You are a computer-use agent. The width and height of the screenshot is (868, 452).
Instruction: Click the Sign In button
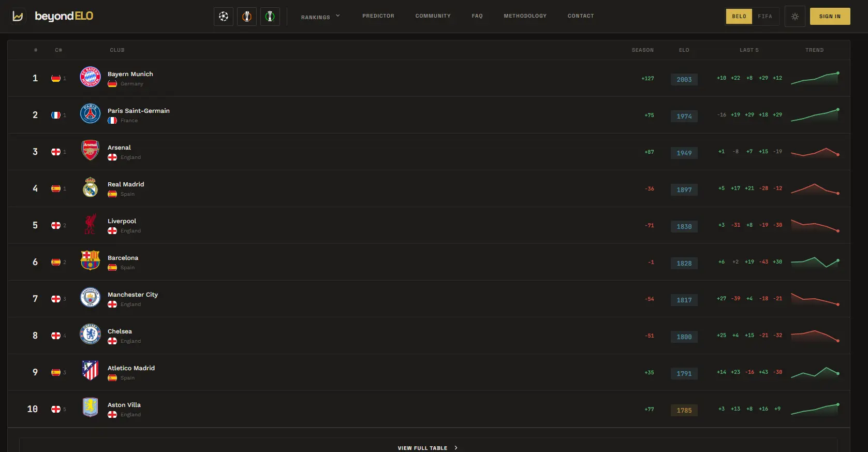point(830,17)
